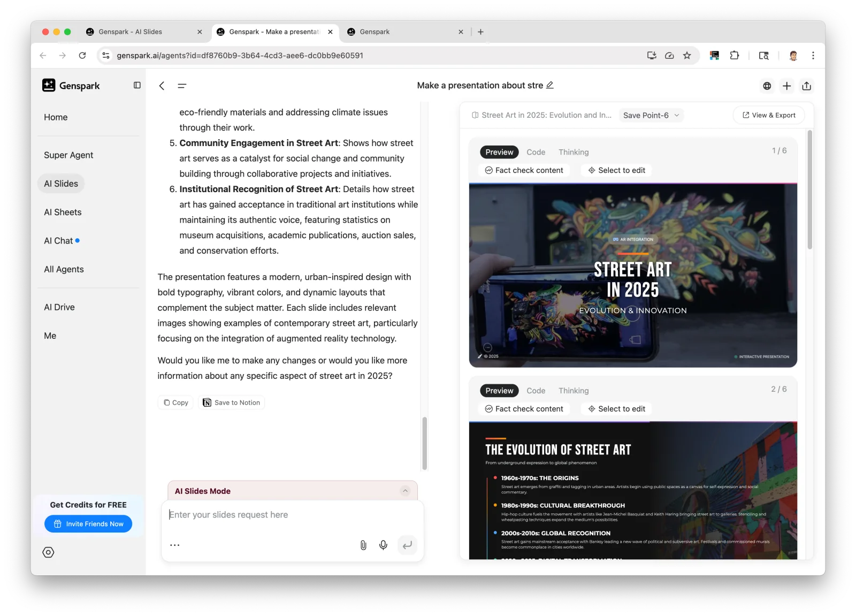The height and width of the screenshot is (616, 856).
Task: Click the slides request input field
Action: coord(292,515)
